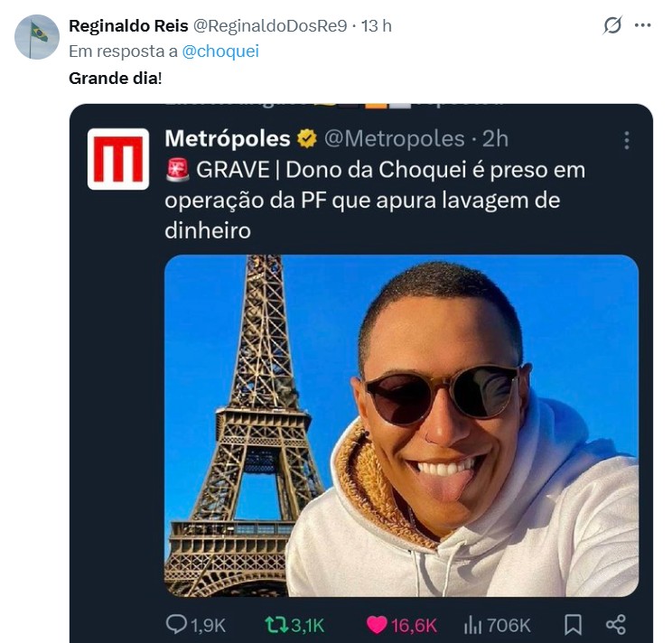This screenshot has width=672, height=643.
Task: Click the Reginaldo Reis display name
Action: click(128, 26)
